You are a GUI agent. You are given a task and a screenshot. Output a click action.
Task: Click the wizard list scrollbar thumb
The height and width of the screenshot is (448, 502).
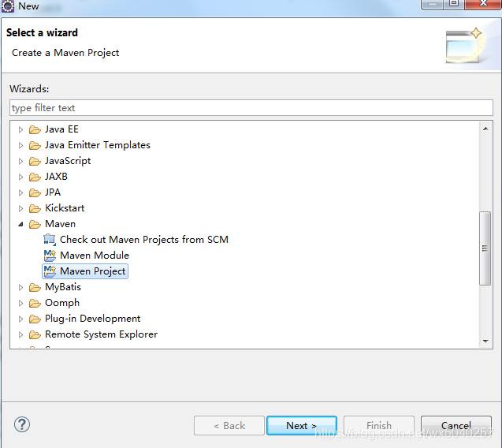pyautogui.click(x=485, y=248)
